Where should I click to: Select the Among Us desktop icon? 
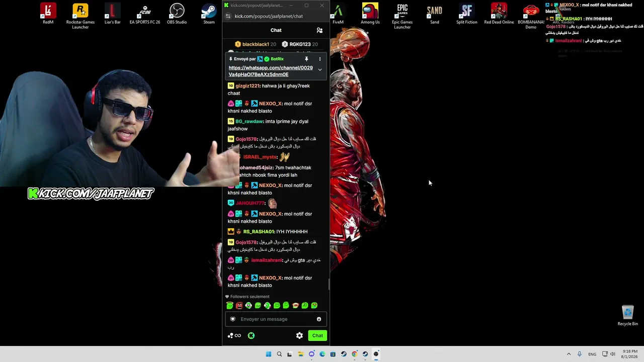pos(370,14)
